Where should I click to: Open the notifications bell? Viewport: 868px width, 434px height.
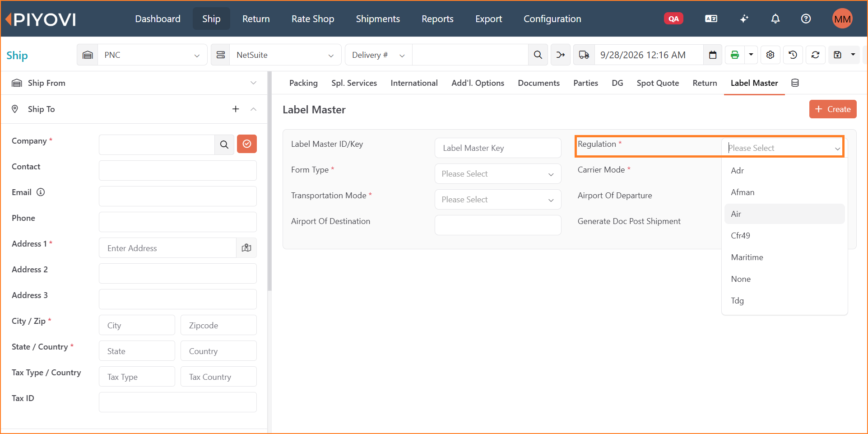[775, 19]
